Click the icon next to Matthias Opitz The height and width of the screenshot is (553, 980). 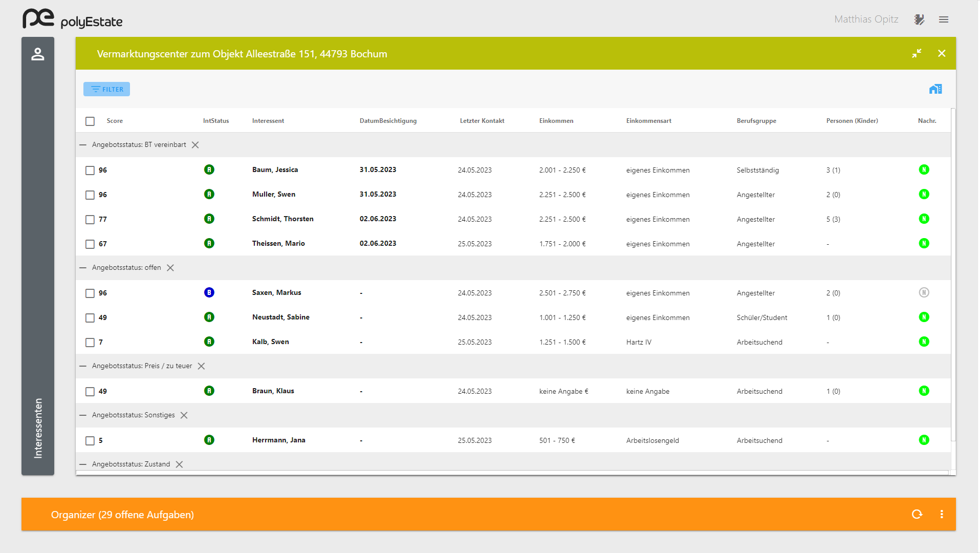919,19
